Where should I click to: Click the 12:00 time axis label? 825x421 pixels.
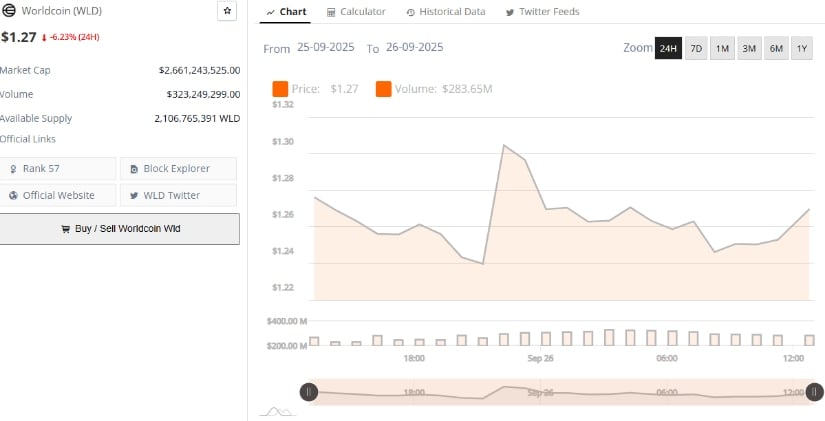[793, 358]
